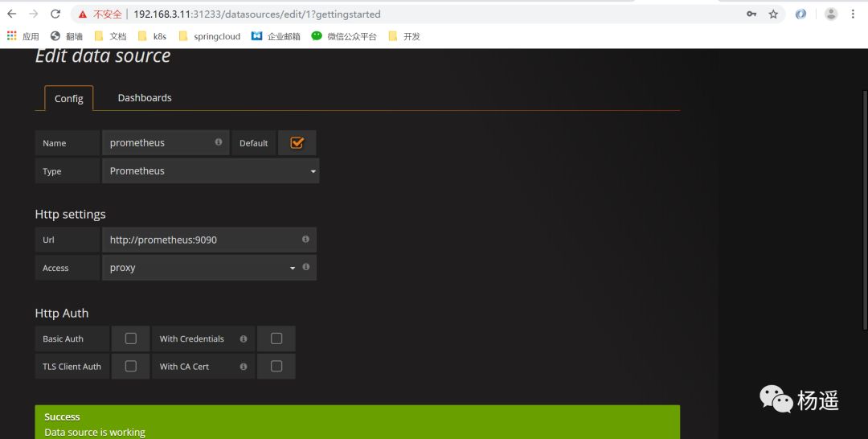Open the k8s bookmark folder

click(x=152, y=36)
